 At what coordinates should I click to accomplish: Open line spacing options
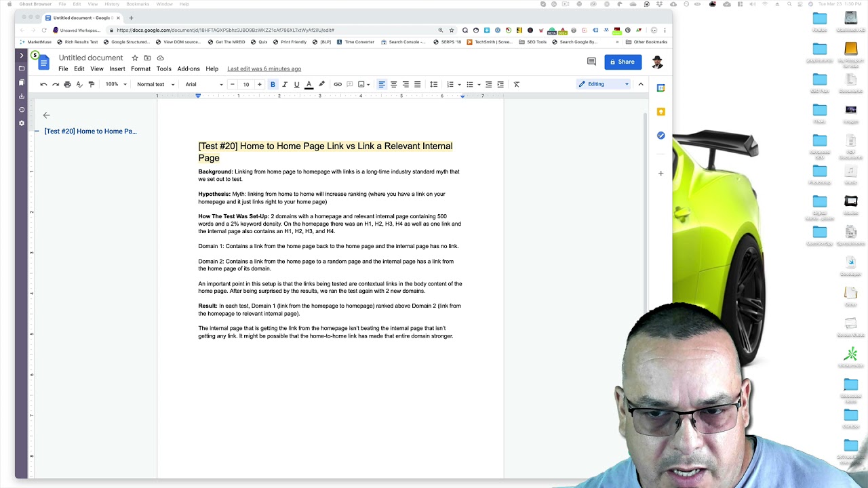(434, 84)
